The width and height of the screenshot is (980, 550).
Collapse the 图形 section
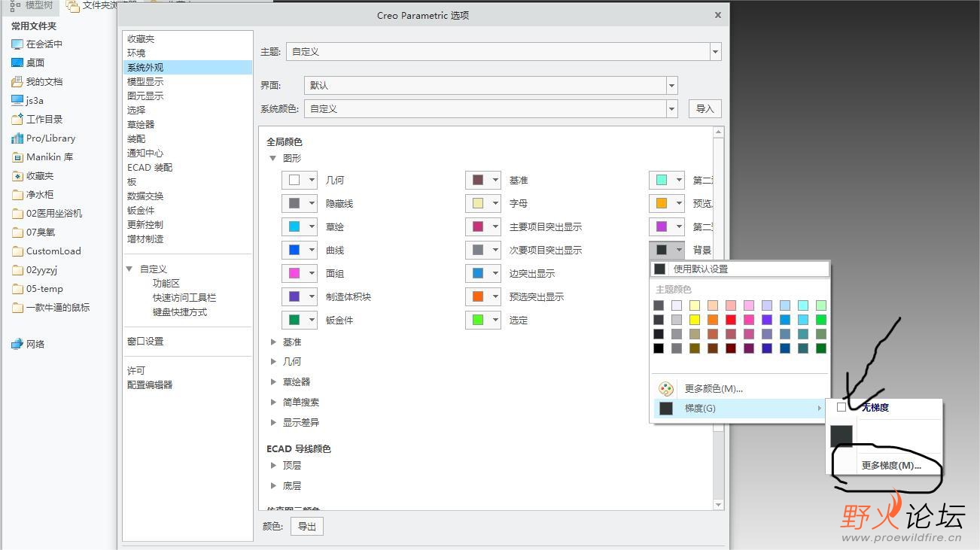pos(273,159)
